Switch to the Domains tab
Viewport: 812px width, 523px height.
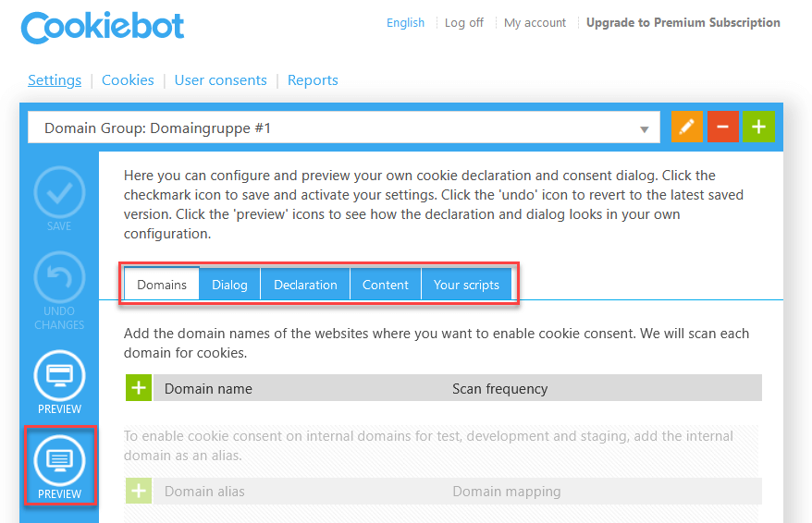tap(162, 285)
